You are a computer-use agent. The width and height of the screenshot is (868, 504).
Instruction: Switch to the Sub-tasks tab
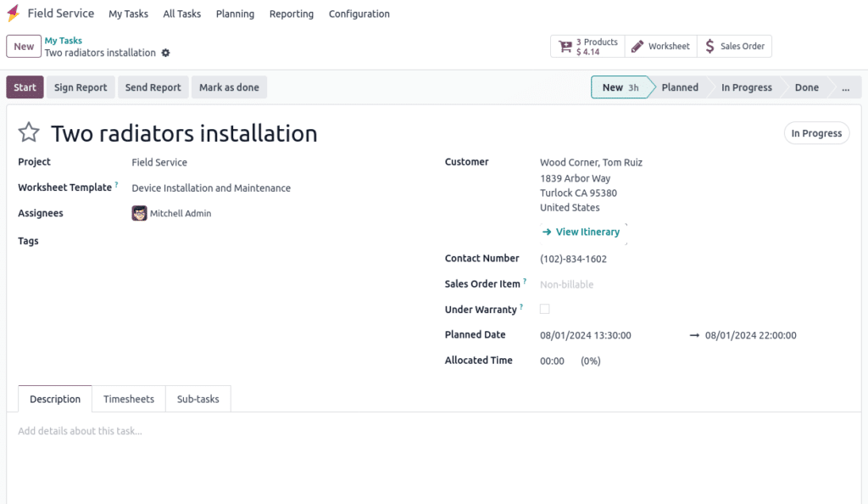pyautogui.click(x=198, y=399)
